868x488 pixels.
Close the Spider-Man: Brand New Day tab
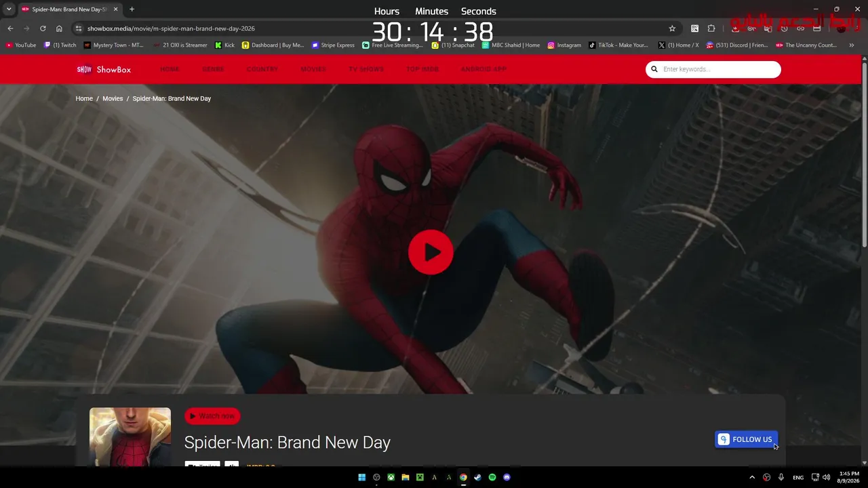pos(115,9)
